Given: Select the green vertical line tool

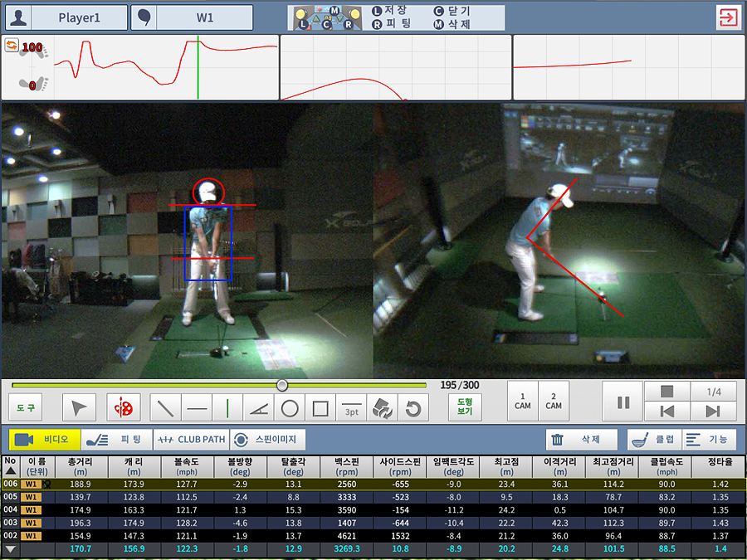Looking at the screenshot, I should pos(227,407).
